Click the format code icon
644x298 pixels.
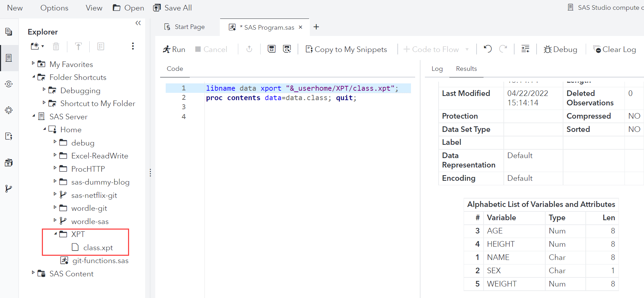coord(525,49)
